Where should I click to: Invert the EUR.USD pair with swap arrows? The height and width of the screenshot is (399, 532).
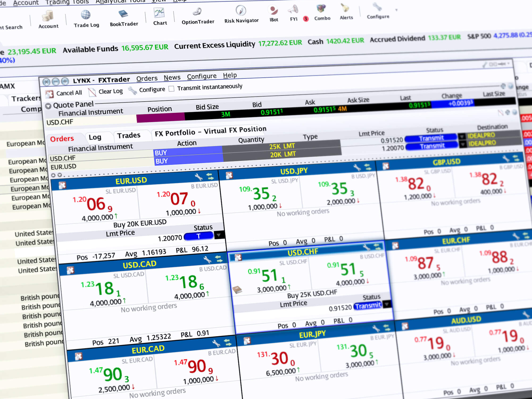tap(210, 176)
